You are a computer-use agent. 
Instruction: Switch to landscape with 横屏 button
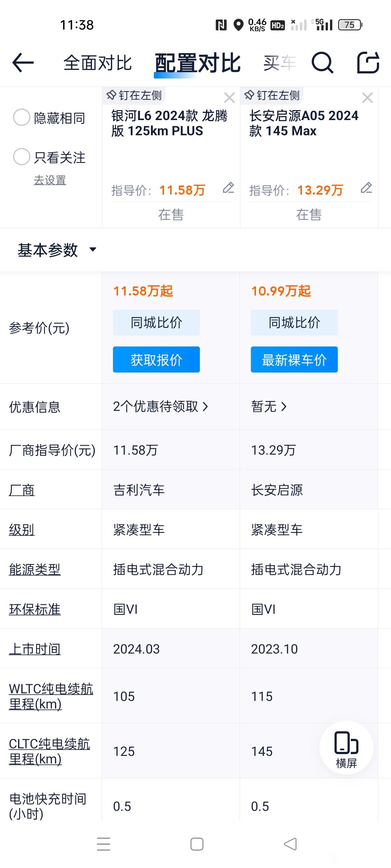pyautogui.click(x=346, y=748)
